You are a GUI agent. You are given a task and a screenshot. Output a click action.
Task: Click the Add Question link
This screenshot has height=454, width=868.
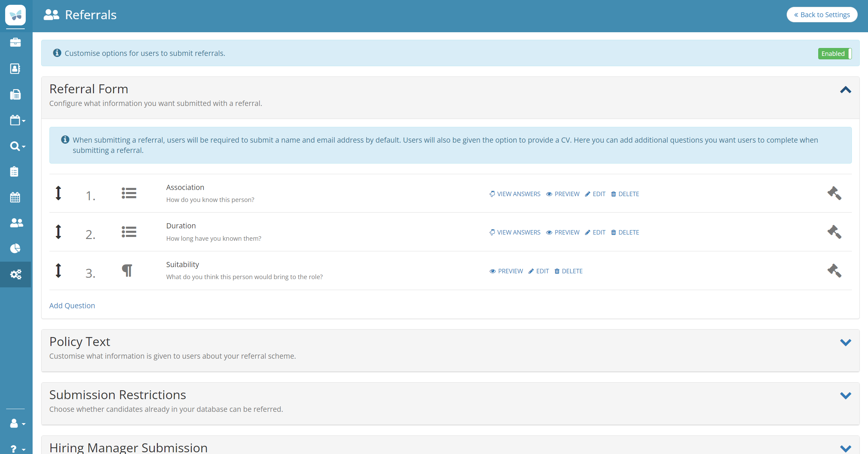coord(72,306)
